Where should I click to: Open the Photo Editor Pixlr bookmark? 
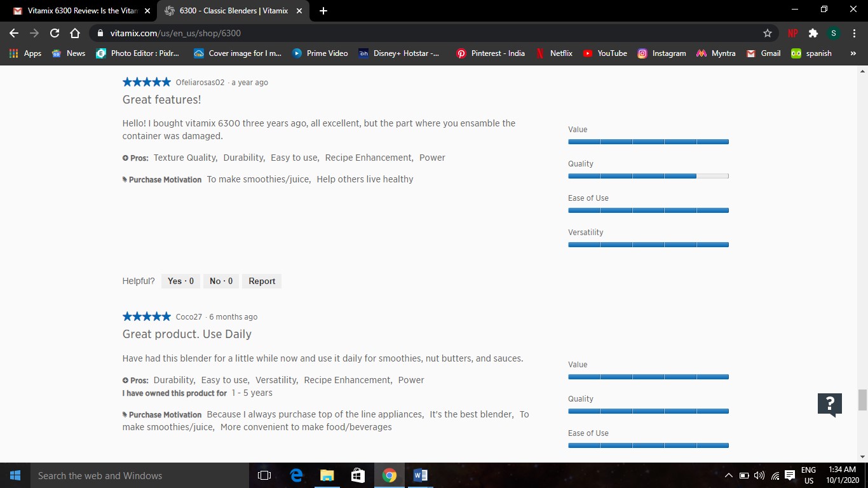coord(138,53)
